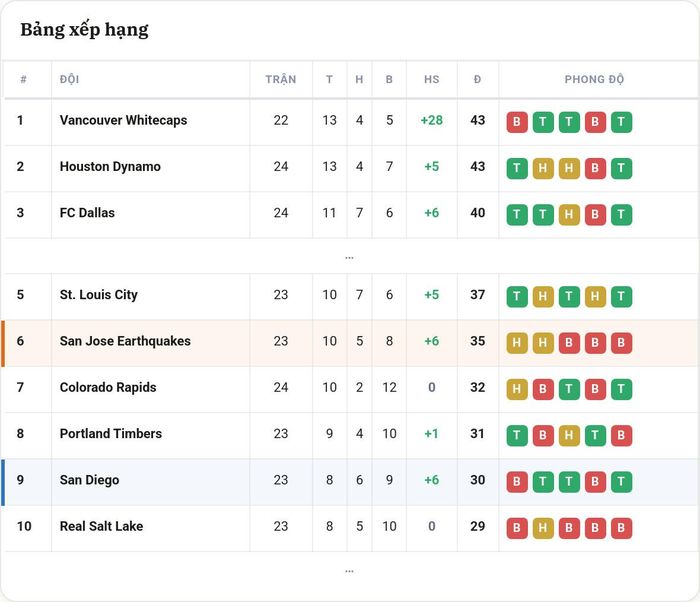The width and height of the screenshot is (700, 602).
Task: Open the San Jose Earthquakes team link
Action: click(x=125, y=341)
